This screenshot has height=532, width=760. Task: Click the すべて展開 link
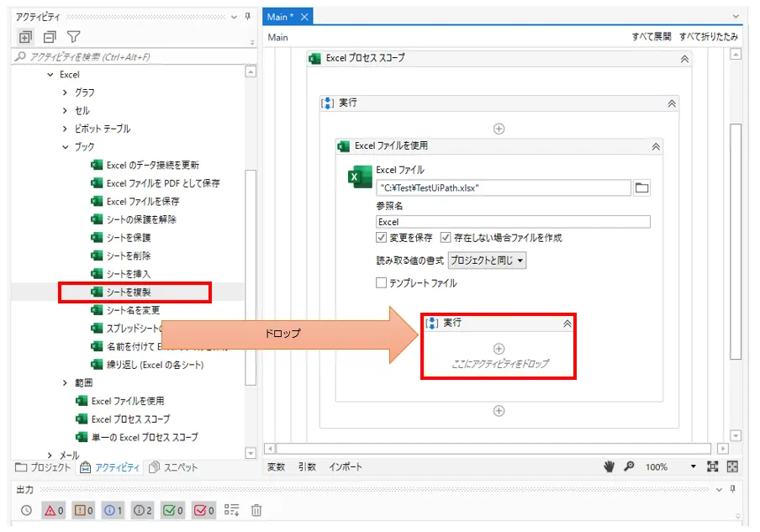tap(652, 37)
